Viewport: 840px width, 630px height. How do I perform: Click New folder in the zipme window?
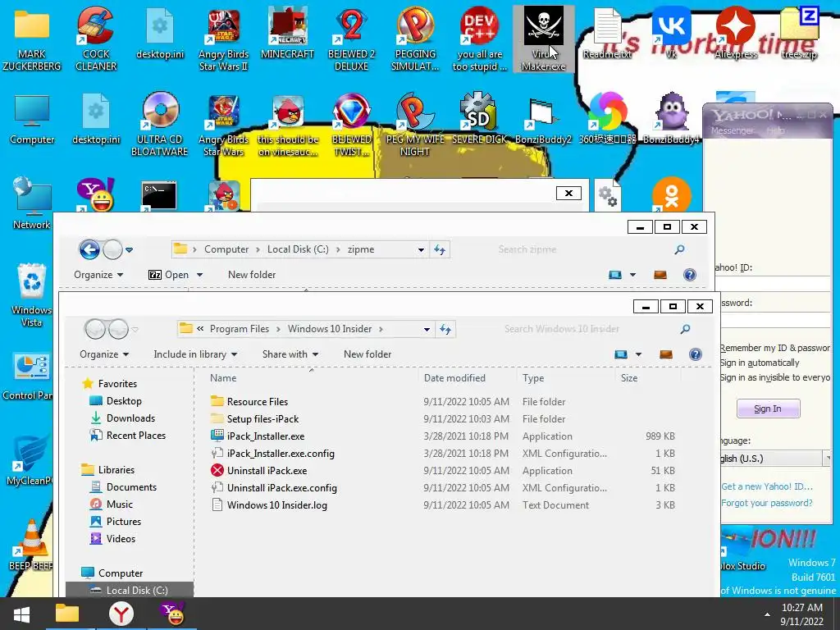(252, 275)
